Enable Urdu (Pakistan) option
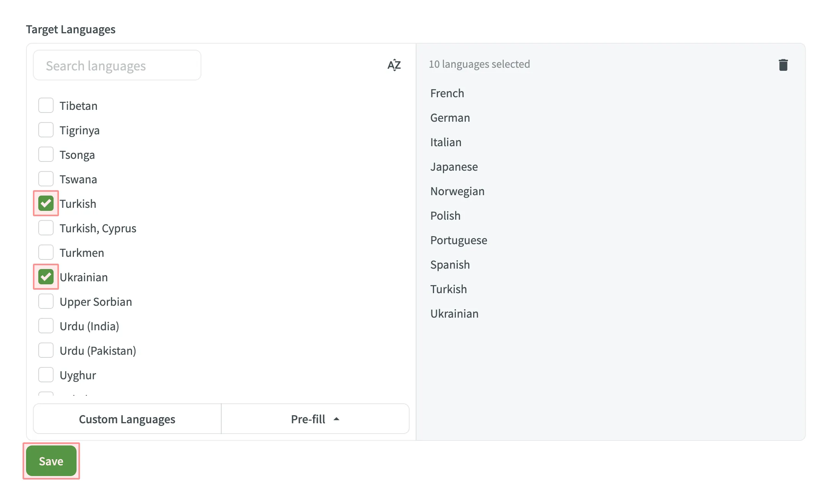836x504 pixels. (46, 350)
